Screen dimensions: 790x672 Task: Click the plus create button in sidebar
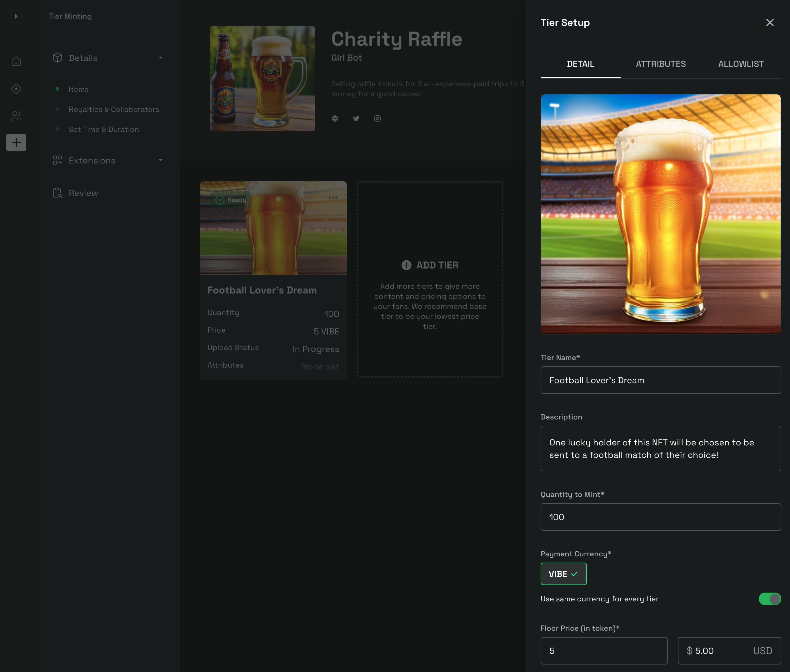click(x=16, y=143)
